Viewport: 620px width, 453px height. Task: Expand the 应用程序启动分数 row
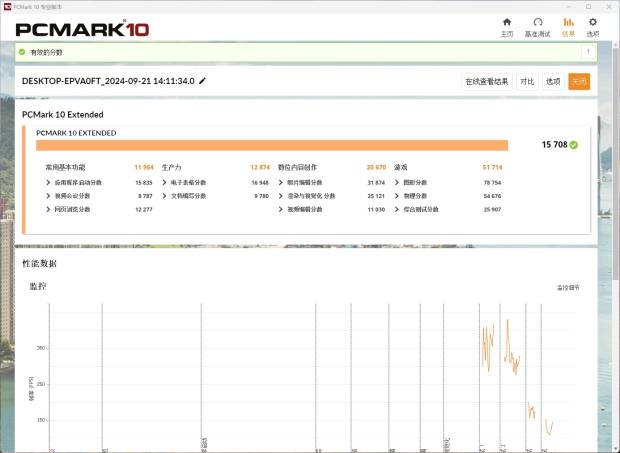48,183
